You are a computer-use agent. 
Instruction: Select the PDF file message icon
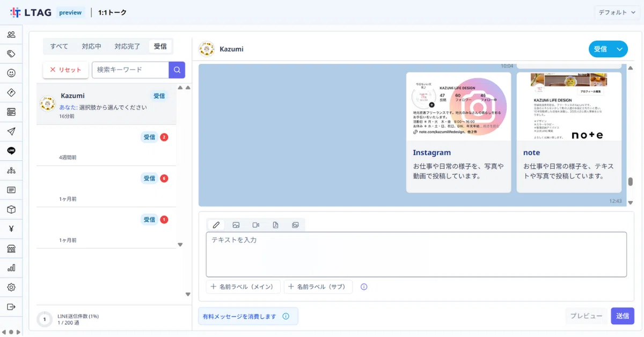coord(275,225)
